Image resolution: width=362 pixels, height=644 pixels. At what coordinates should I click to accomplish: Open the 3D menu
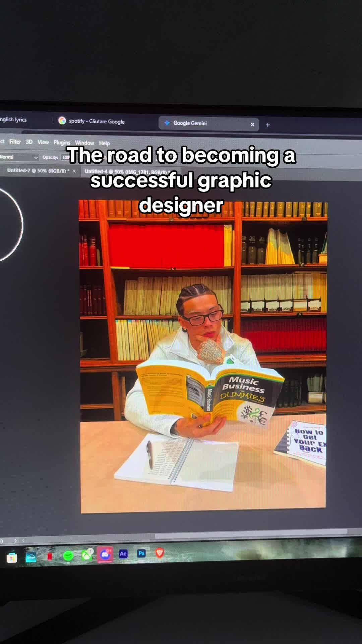click(29, 142)
